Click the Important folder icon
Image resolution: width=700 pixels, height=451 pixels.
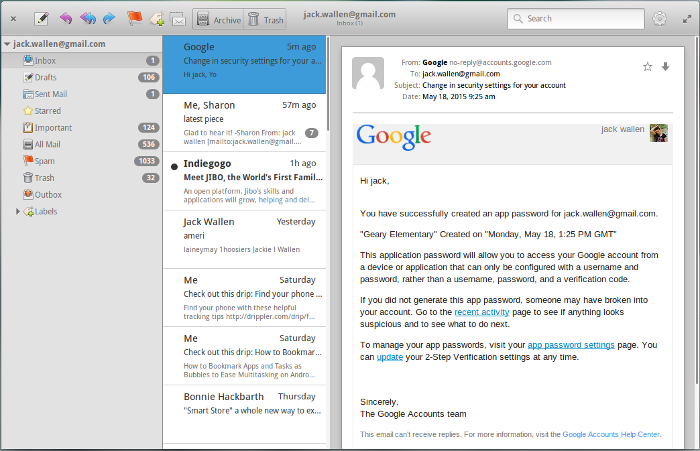click(28, 127)
